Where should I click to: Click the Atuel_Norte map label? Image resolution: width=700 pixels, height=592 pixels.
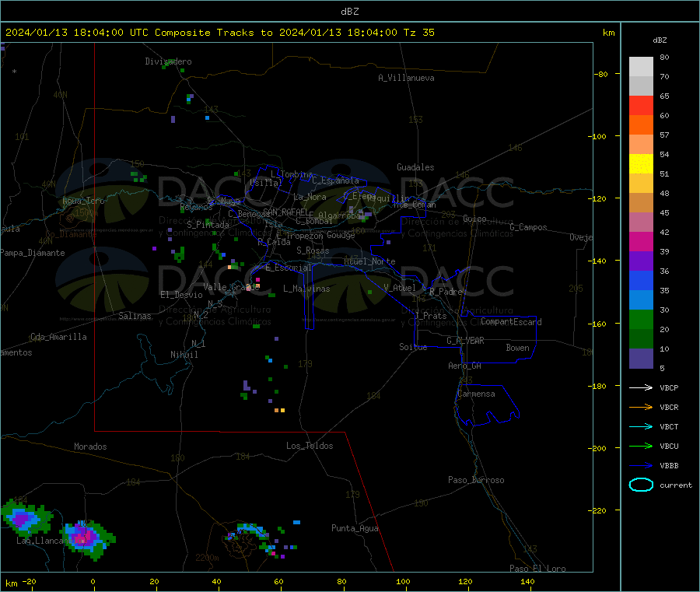[x=369, y=261]
